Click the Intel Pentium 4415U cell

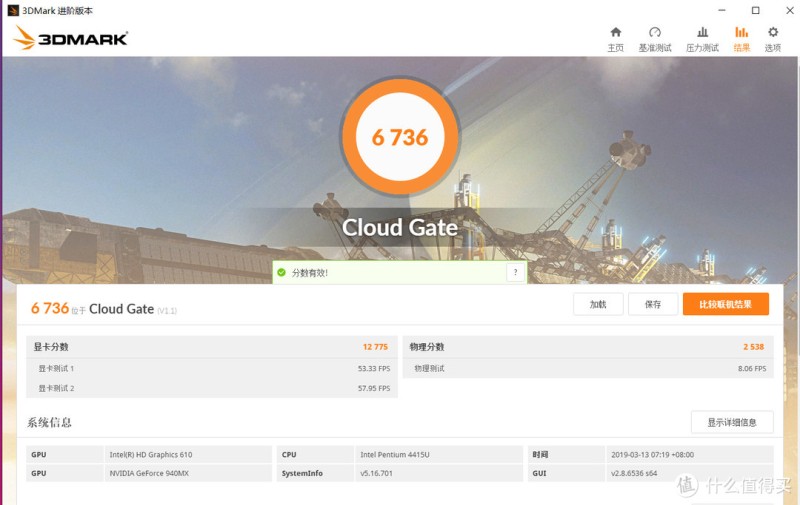pyautogui.click(x=439, y=454)
